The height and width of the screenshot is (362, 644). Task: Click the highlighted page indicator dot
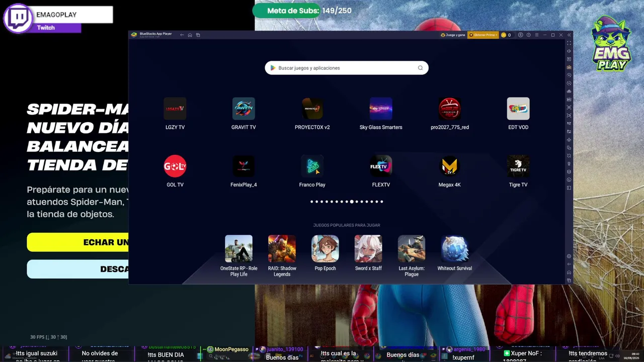pyautogui.click(x=352, y=202)
